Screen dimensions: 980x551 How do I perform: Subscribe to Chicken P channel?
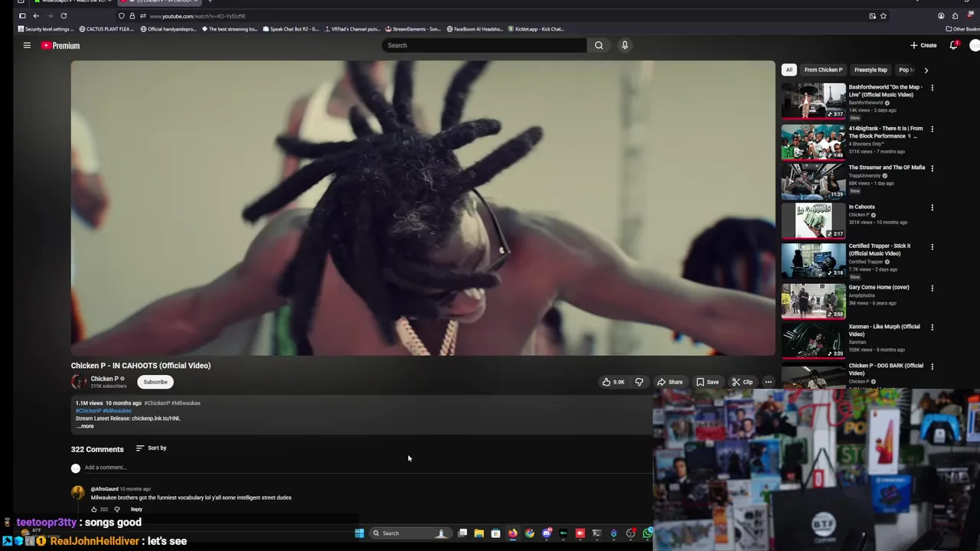pos(155,382)
